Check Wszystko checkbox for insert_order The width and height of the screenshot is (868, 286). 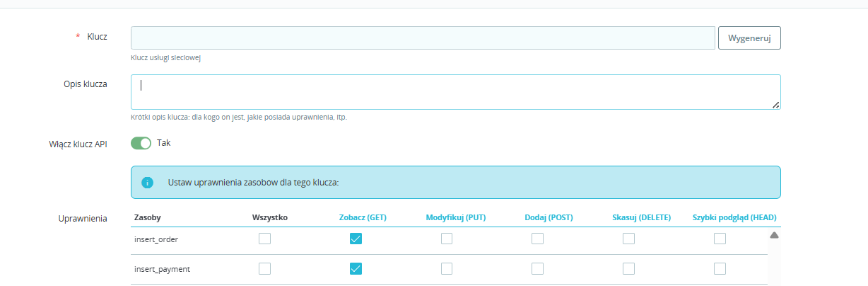coord(264,239)
